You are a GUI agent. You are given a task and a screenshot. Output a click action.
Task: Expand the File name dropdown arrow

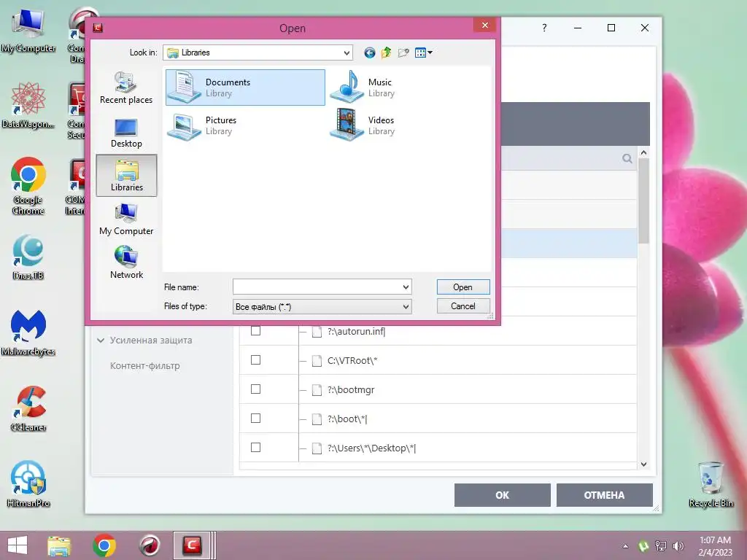pos(406,287)
